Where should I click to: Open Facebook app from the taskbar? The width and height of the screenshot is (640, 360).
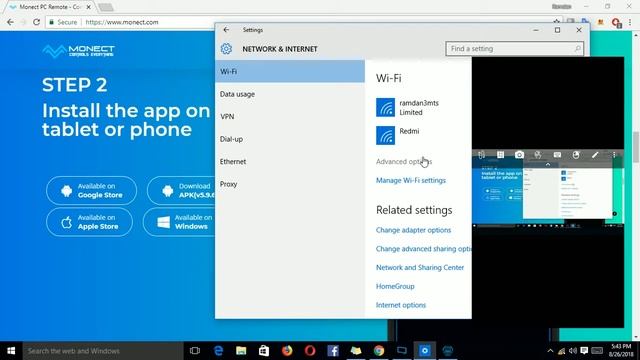(x=333, y=351)
